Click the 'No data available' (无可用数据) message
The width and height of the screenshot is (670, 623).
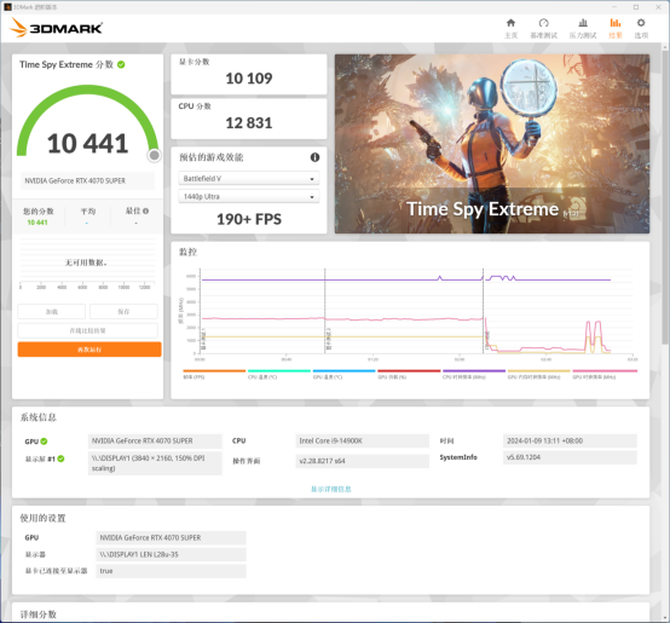pos(86,262)
